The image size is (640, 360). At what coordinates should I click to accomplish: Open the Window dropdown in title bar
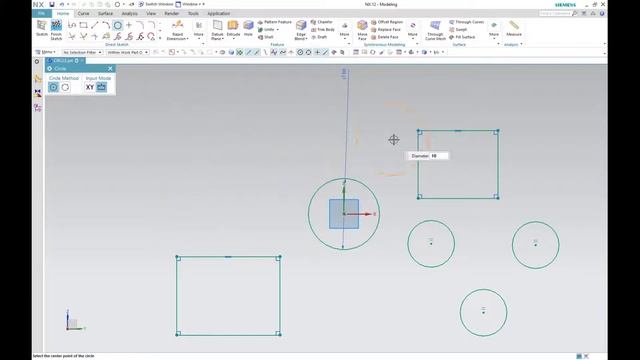coord(190,4)
